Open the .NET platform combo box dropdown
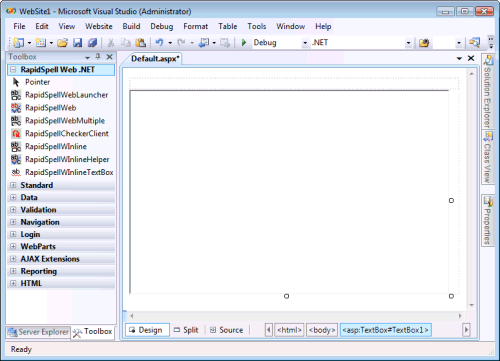500x361 pixels. pyautogui.click(x=408, y=43)
